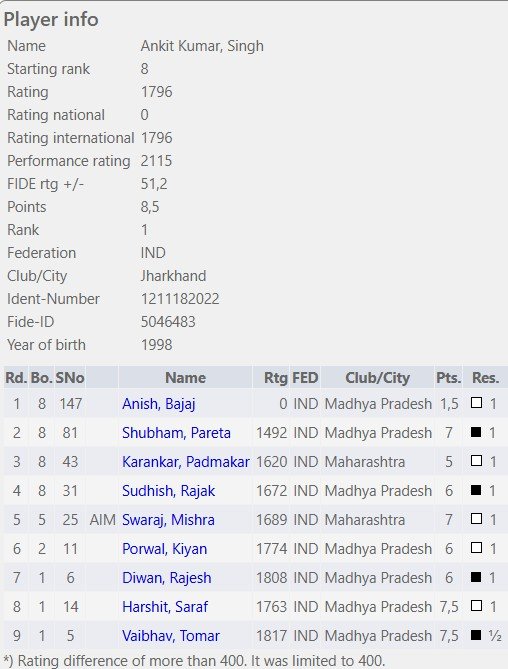This screenshot has width=508, height=669.
Task: Click black piece icon in round 9
Action: (x=476, y=635)
